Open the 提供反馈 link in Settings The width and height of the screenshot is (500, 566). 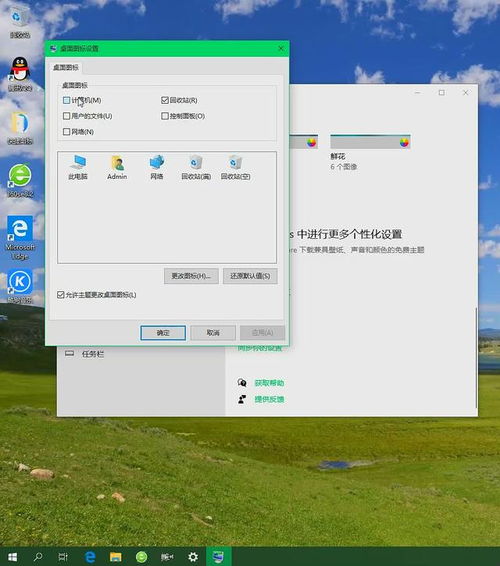269,399
